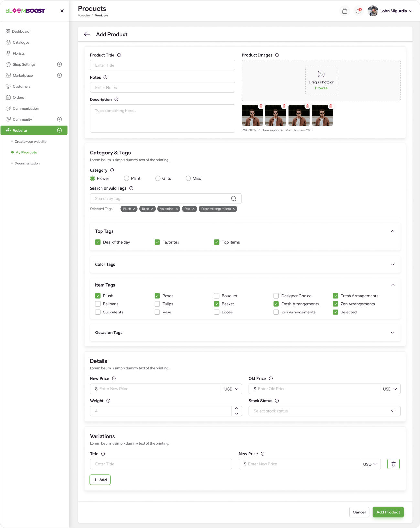The height and width of the screenshot is (528, 420).
Task: Increase weight with the up stepper arrow
Action: (x=237, y=408)
